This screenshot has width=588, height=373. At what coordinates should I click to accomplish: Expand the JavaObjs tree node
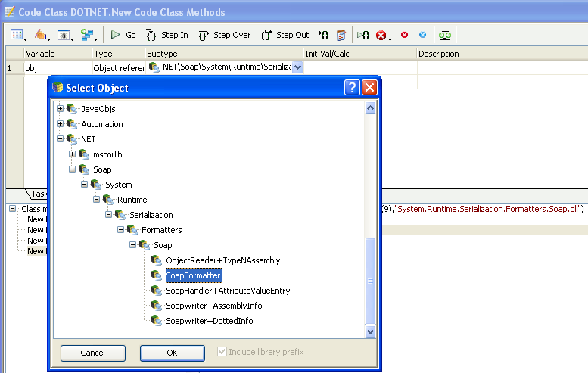[x=61, y=109]
